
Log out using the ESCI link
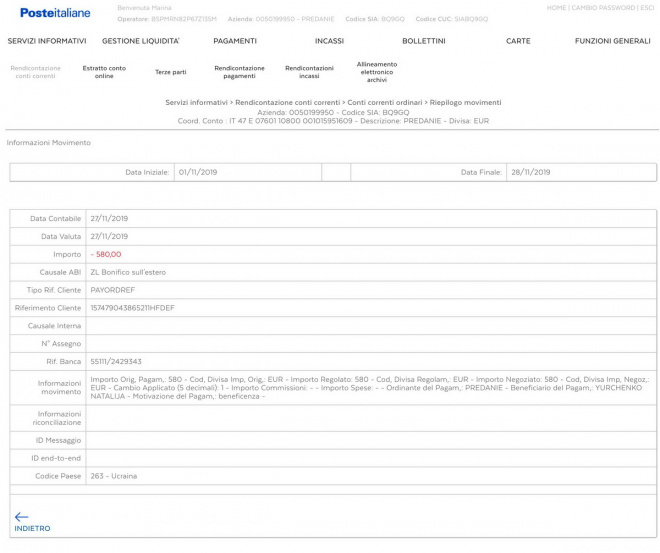click(x=647, y=8)
